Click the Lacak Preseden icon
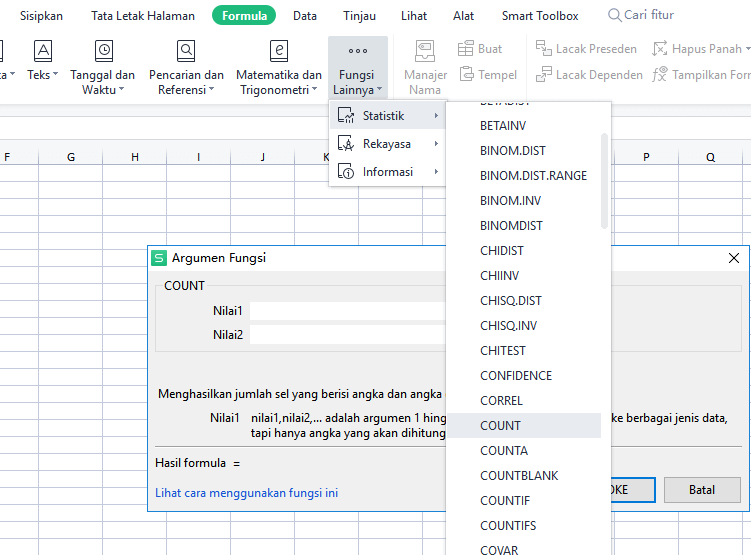This screenshot has height=555, width=751. click(544, 48)
